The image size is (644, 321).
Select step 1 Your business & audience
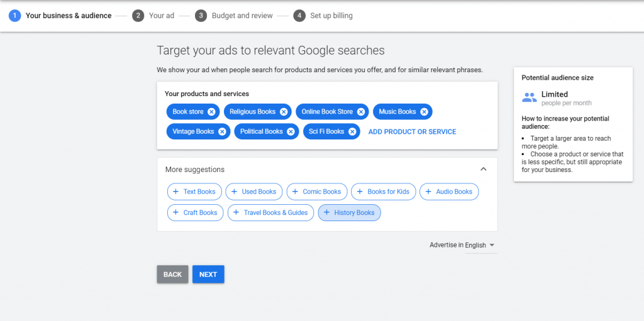point(60,16)
